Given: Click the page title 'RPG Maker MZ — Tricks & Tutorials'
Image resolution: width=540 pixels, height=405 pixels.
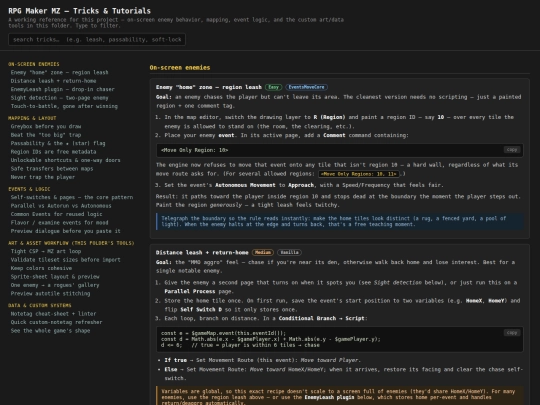Looking at the screenshot, I should point(80,11).
